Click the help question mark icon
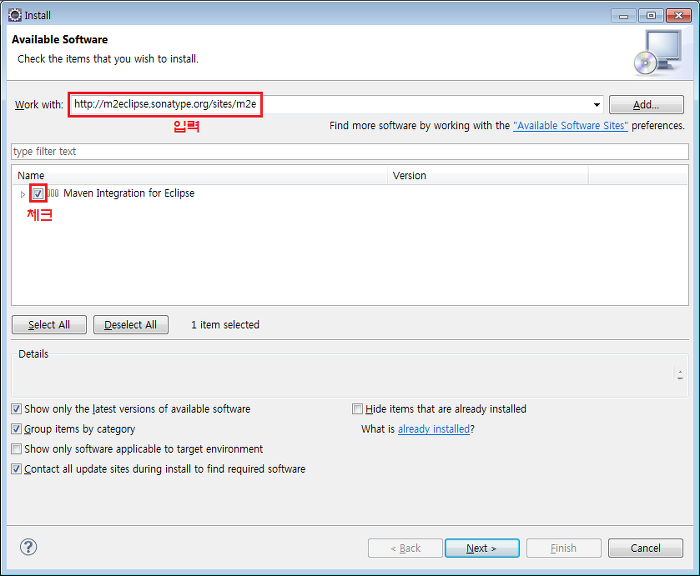This screenshot has width=700, height=576. click(x=28, y=547)
